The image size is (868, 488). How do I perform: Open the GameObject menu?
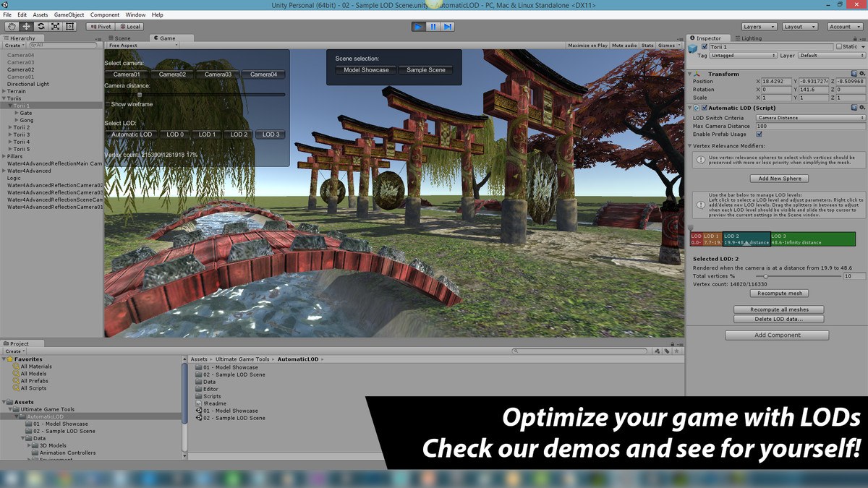click(x=69, y=14)
